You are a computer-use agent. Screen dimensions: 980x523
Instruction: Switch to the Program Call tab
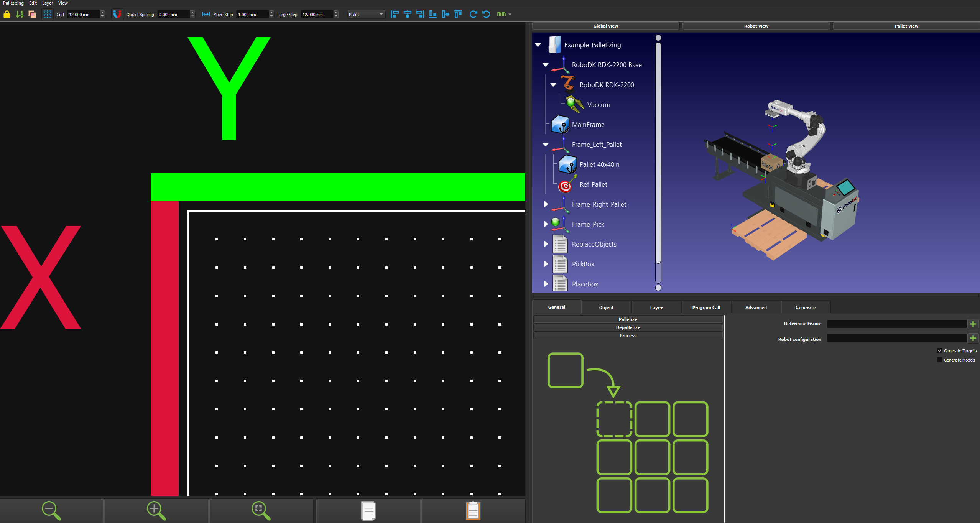[x=706, y=308]
